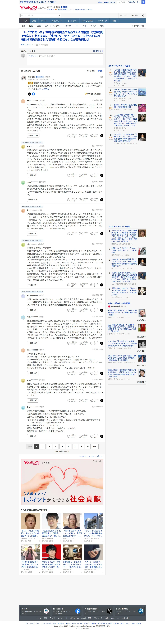
Task: Open article headline about 30年前の避難所 性被害
Action: (x=62, y=36)
